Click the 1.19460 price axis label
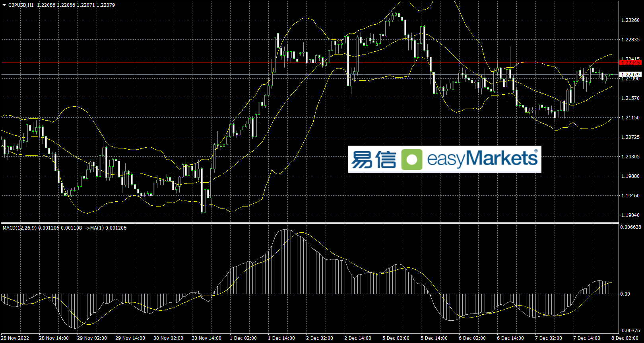 (x=630, y=196)
